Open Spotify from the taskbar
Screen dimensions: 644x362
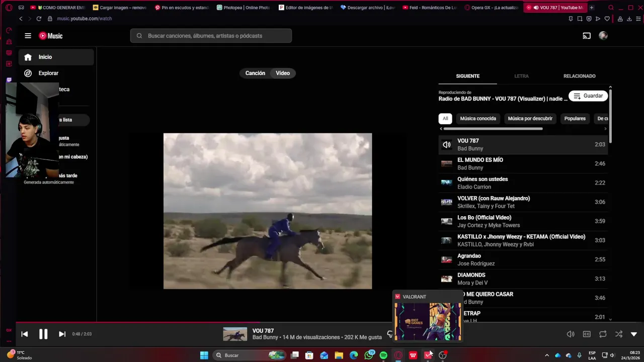(383, 355)
